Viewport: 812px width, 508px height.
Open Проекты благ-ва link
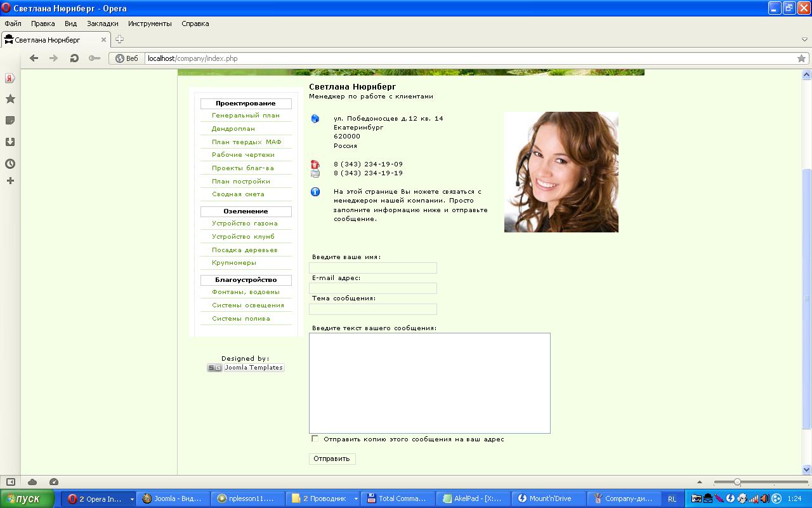click(x=243, y=168)
